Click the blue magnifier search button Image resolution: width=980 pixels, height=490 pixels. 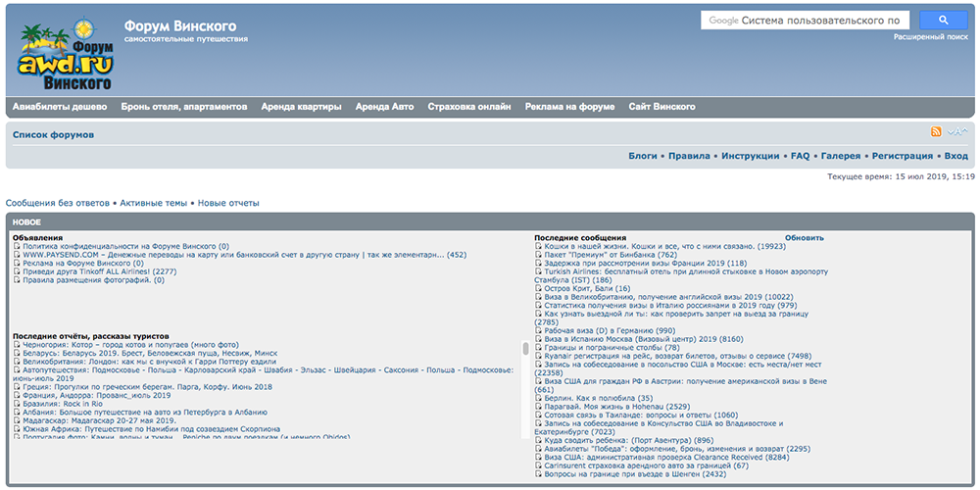pyautogui.click(x=944, y=20)
